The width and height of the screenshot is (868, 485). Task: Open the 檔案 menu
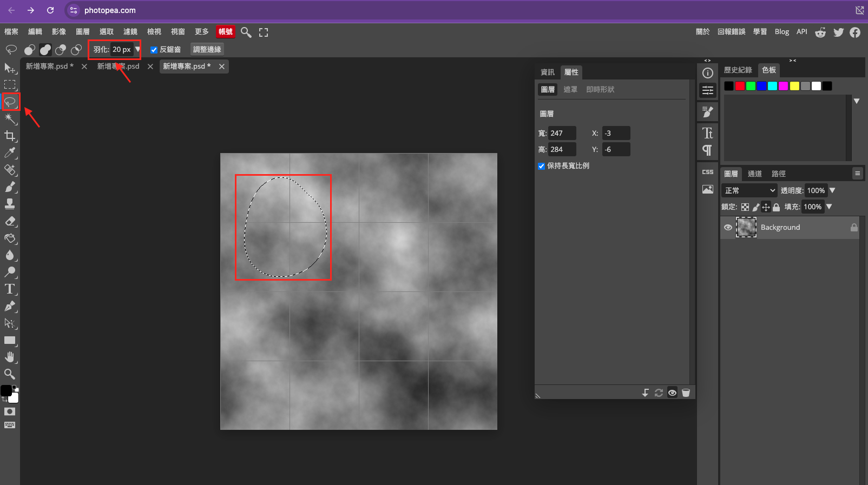click(11, 32)
